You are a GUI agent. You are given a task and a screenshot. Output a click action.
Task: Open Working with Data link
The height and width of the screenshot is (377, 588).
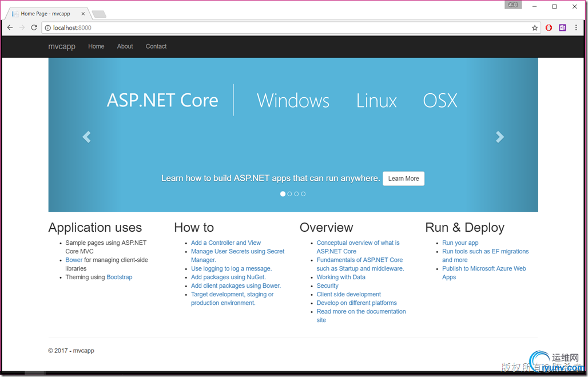[341, 277]
